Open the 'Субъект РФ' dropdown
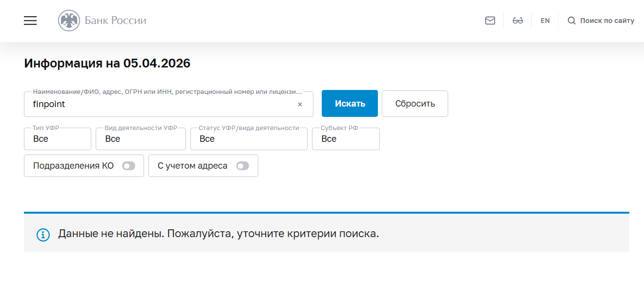Viewport: 644px width, 288px height. (x=346, y=139)
